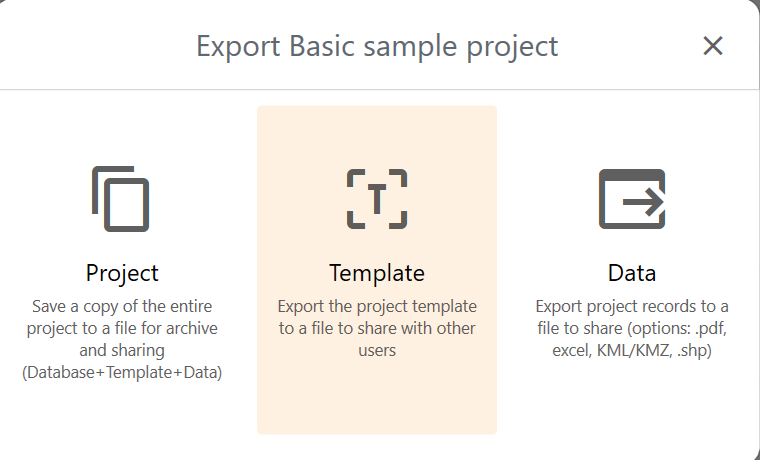The image size is (760, 460).
Task: Click the right arrow inside the Data icon
Action: click(x=643, y=203)
